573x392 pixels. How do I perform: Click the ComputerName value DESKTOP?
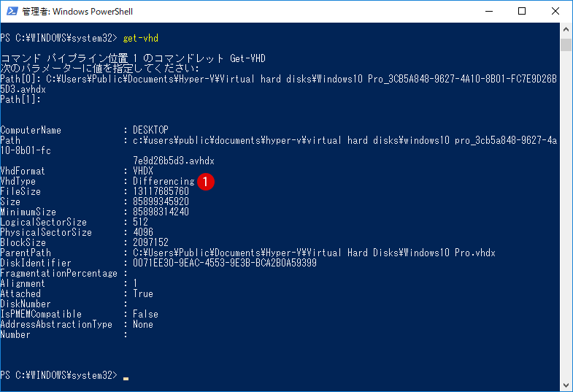[150, 130]
